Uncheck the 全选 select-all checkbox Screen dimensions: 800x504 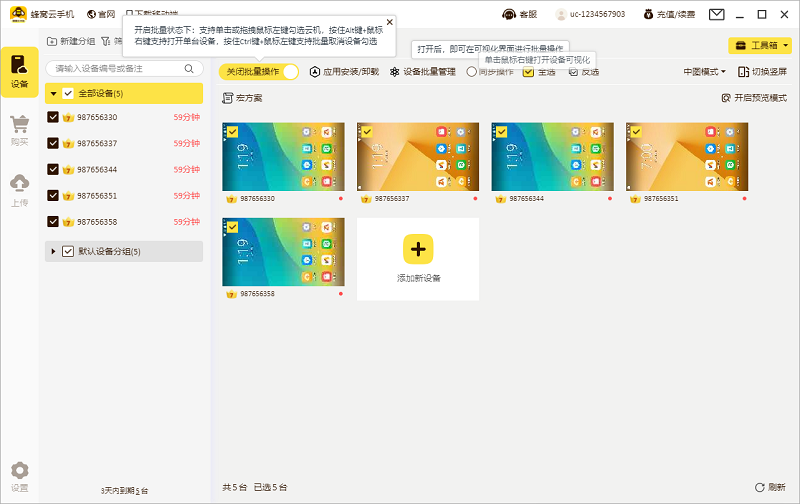[528, 72]
